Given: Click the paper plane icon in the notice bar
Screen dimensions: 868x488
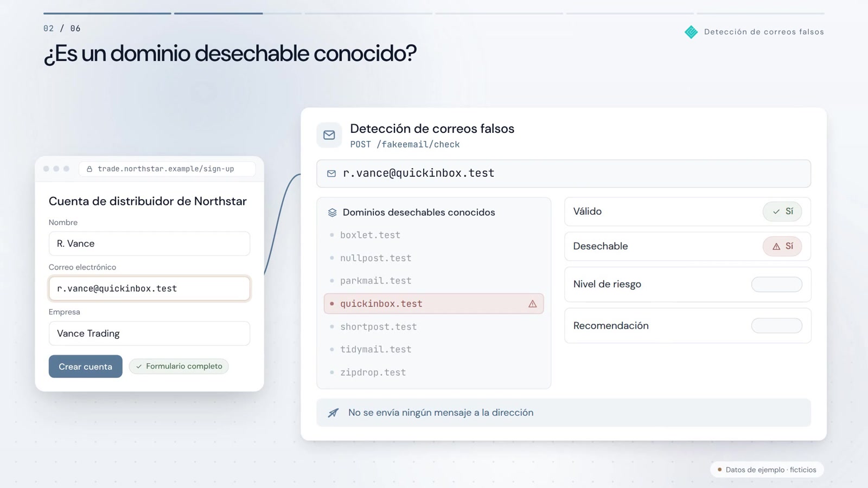Looking at the screenshot, I should click(333, 413).
